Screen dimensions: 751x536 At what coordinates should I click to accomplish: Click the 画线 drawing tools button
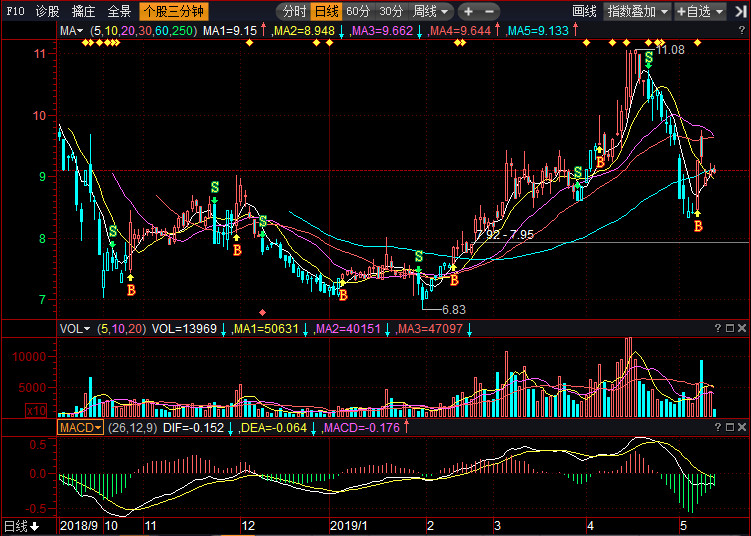click(x=584, y=12)
